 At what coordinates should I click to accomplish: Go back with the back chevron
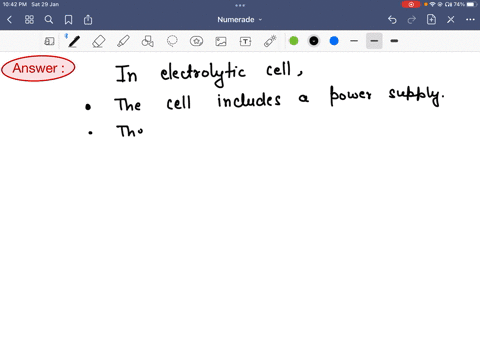(x=9, y=20)
